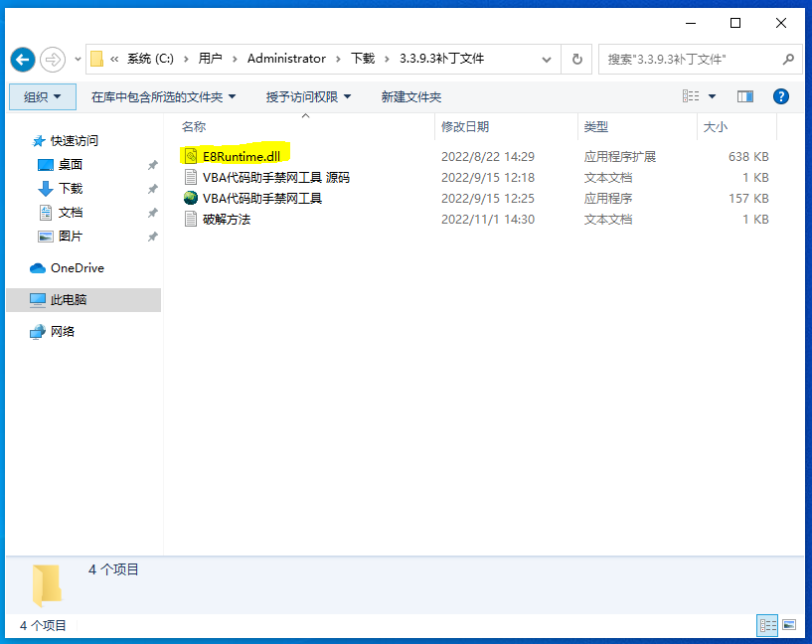Click the search box for 3.3.9.3补丁文件
This screenshot has width=812, height=644.
(691, 60)
